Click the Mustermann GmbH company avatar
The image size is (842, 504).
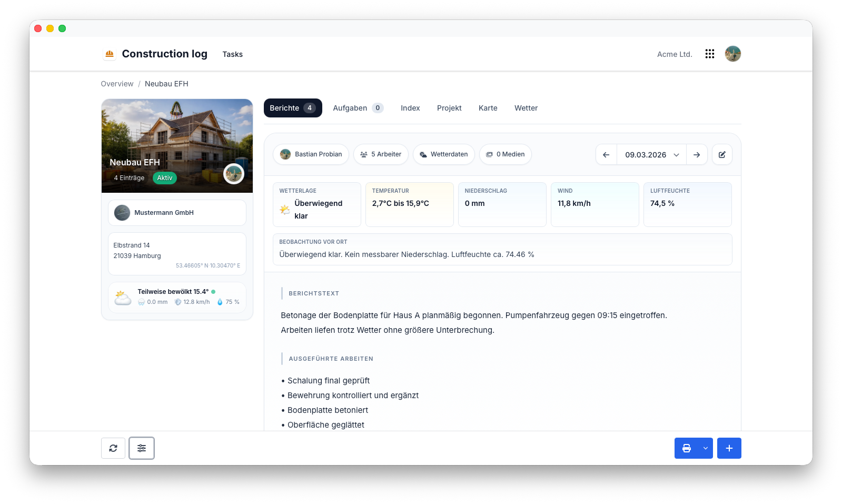tap(122, 213)
